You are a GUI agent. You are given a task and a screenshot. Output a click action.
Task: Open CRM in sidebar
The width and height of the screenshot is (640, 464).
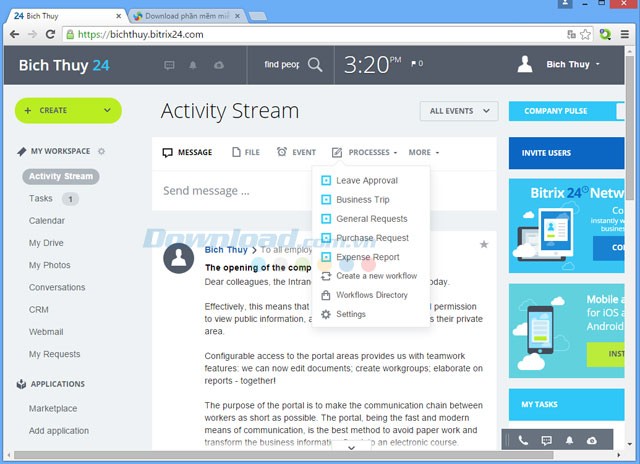point(38,310)
